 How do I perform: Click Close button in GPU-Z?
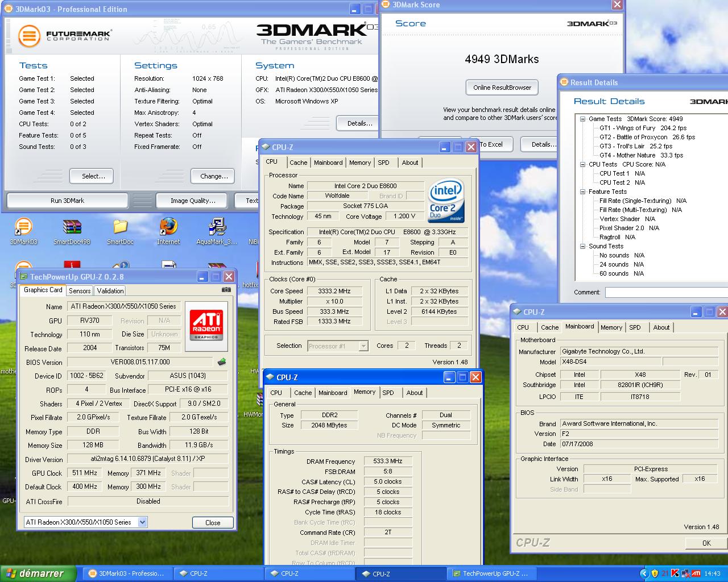click(x=213, y=523)
